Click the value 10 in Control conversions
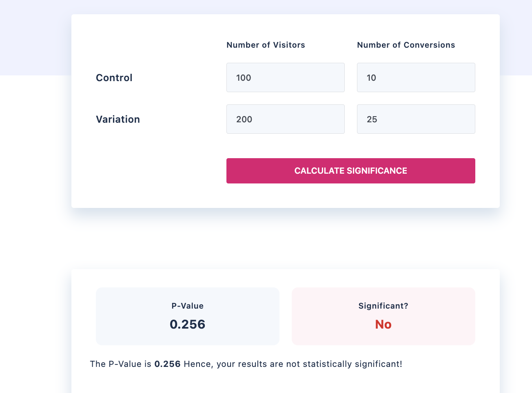532x393 pixels. pos(372,78)
